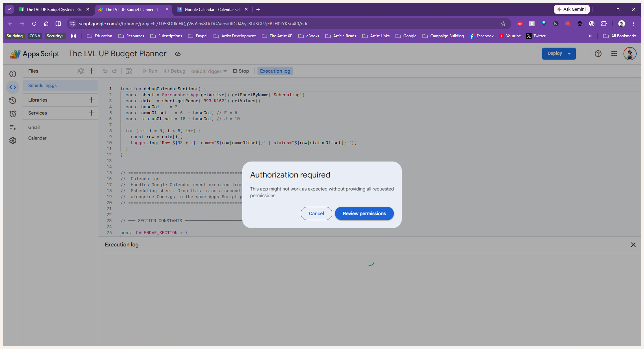Open the tab search chevron
644x349 pixels.
tap(9, 9)
